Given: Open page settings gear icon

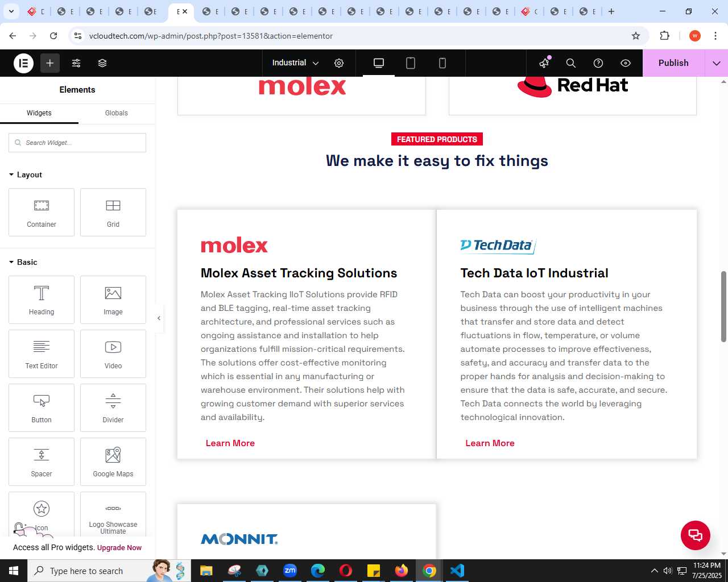Looking at the screenshot, I should 339,63.
